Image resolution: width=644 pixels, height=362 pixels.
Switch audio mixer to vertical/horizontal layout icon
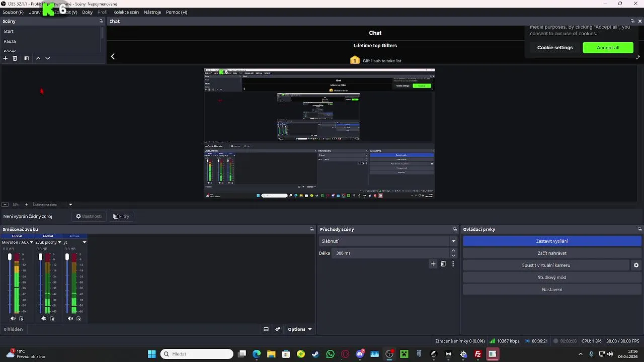pyautogui.click(x=266, y=329)
